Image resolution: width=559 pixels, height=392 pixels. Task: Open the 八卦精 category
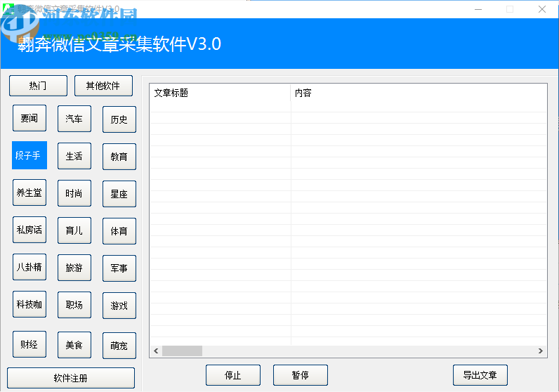[29, 267]
